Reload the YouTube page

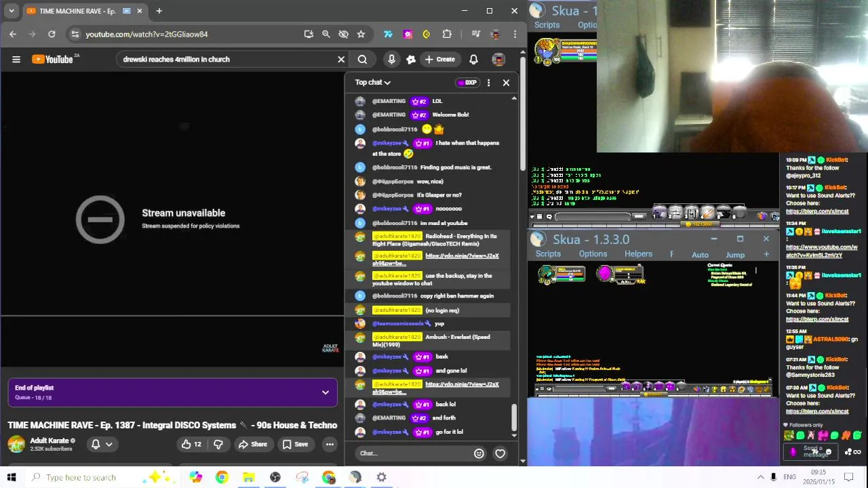tap(52, 34)
